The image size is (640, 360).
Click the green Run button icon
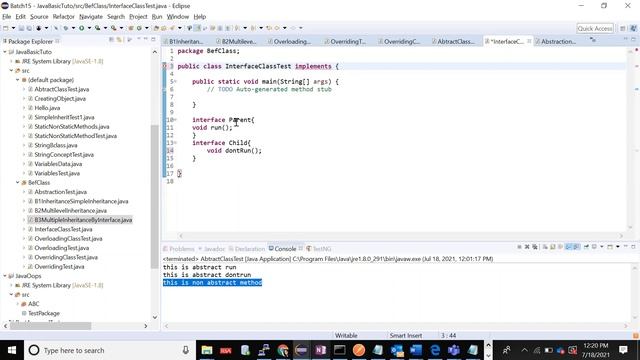pos(82,28)
